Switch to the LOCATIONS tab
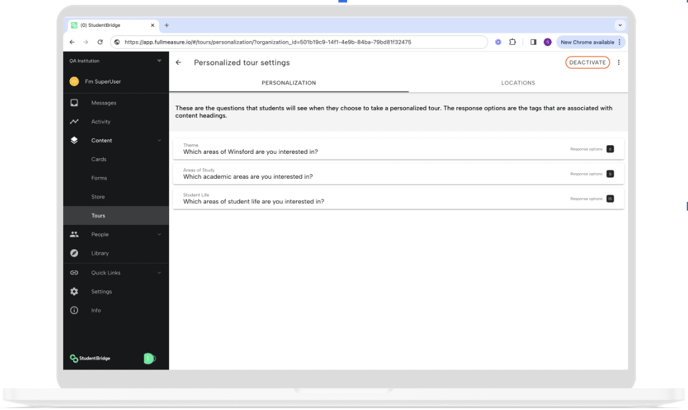The height and width of the screenshot is (410, 688). click(518, 83)
